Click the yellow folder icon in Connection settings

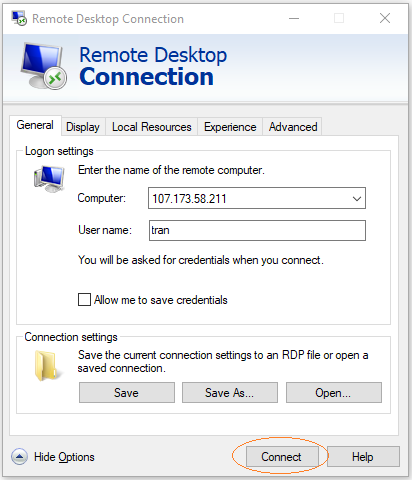45,365
